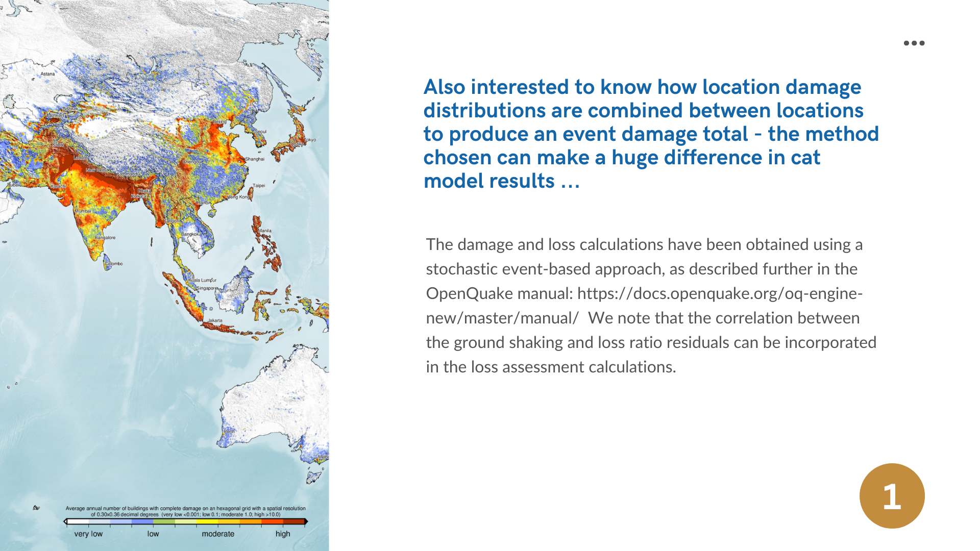
Task: Click the Shanghai label on the map
Action: coord(255,159)
